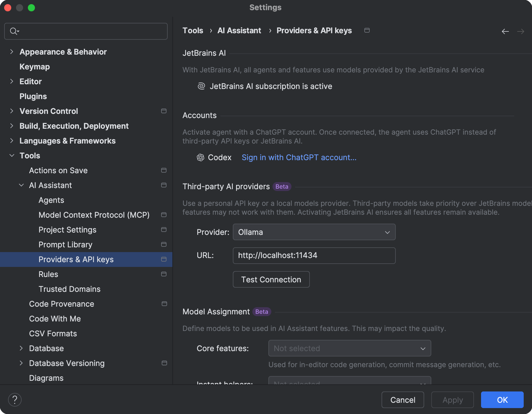Viewport: 532px width, 414px height.
Task: Select Keymap in the settings tree
Action: point(35,67)
